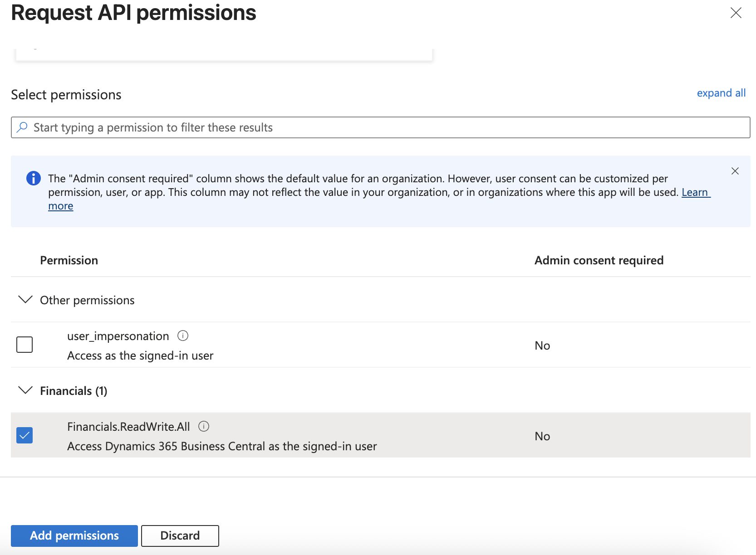Collapse the Financials (1) section
Viewport: 756px width, 555px height.
pos(25,390)
